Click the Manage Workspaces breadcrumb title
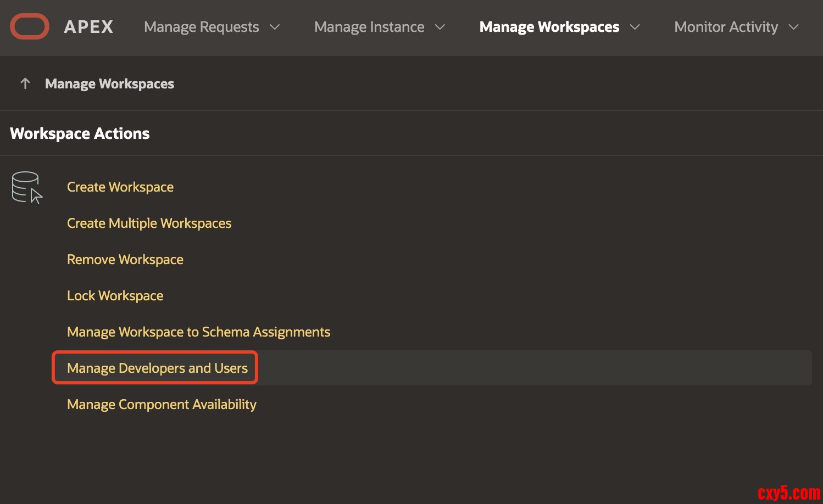 109,84
